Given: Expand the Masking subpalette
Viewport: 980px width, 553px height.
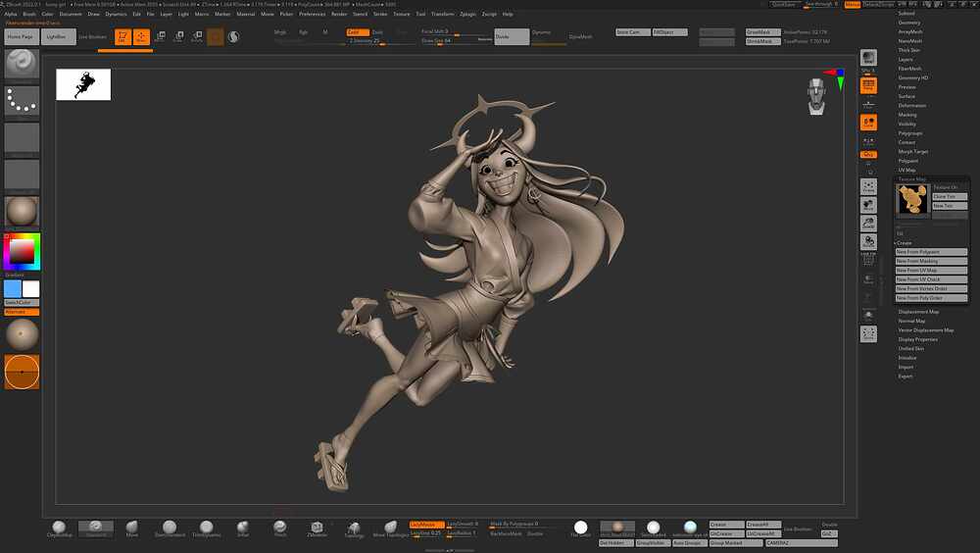Looking at the screenshot, I should (907, 115).
